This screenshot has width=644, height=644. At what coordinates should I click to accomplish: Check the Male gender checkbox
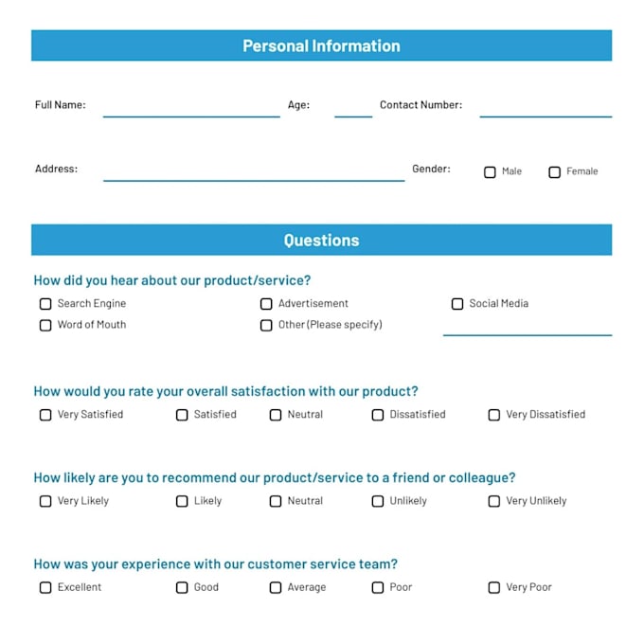(x=490, y=172)
